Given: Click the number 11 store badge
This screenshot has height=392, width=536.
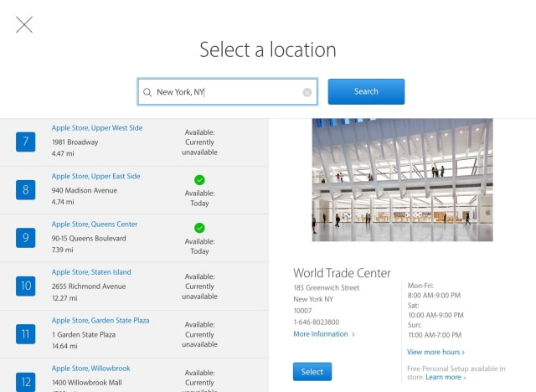Looking at the screenshot, I should coord(25,333).
